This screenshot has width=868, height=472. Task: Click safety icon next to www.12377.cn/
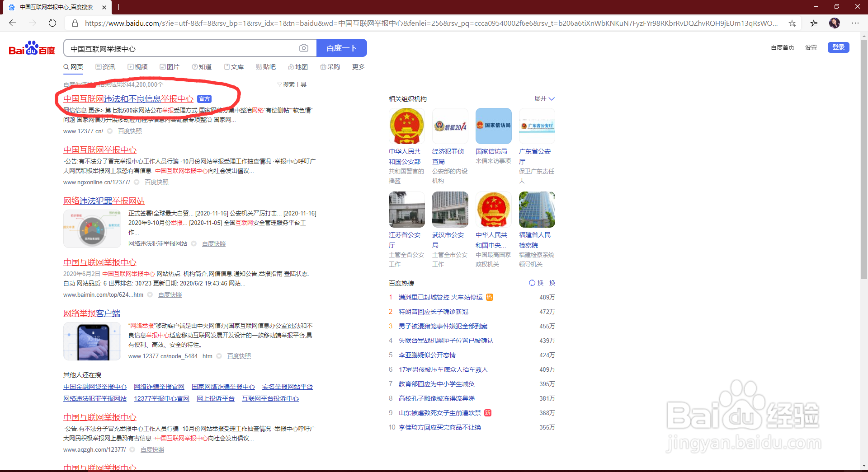point(110,131)
